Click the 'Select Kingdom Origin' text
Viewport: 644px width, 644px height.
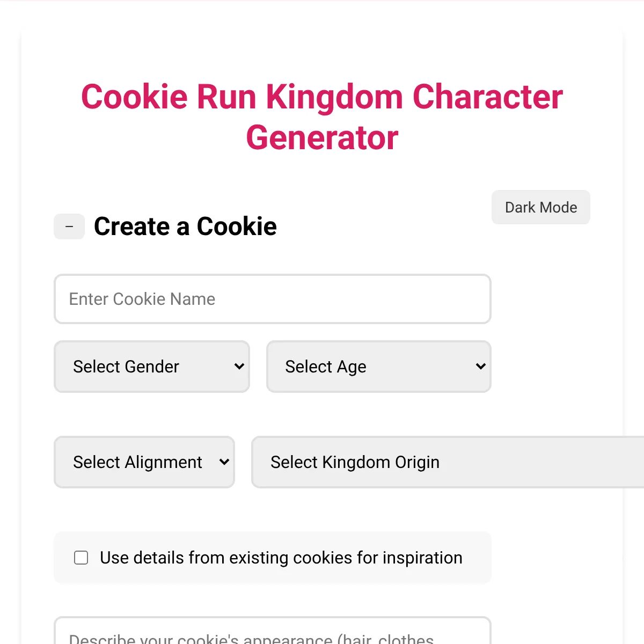(x=355, y=462)
